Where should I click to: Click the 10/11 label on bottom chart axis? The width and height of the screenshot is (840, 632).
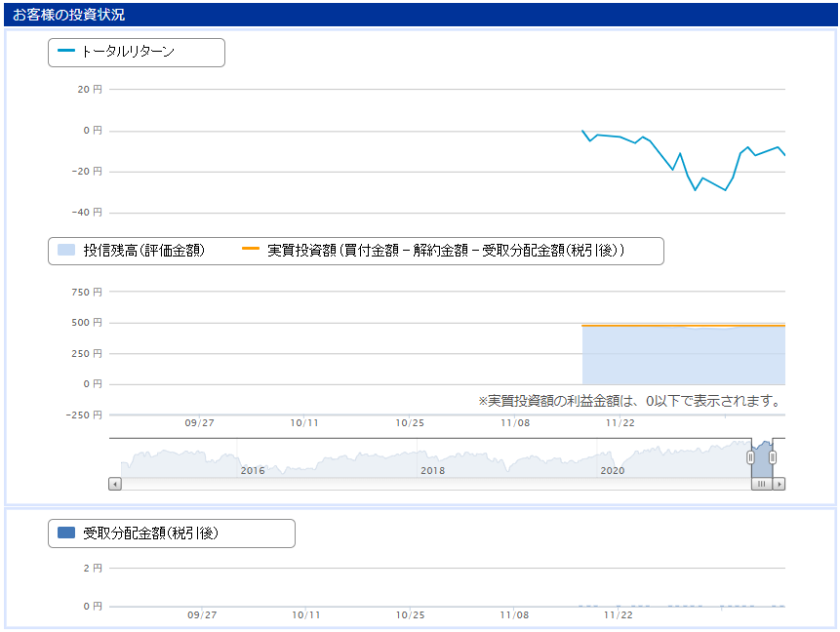306,614
